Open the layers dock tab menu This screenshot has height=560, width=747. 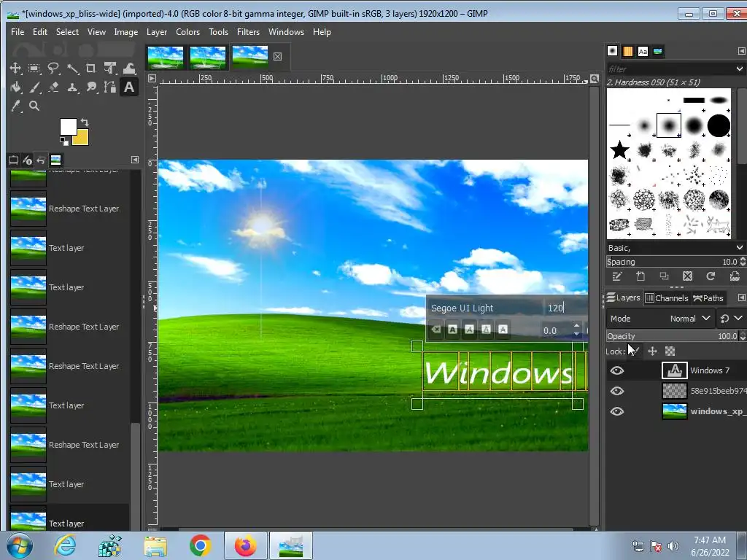tap(741, 297)
